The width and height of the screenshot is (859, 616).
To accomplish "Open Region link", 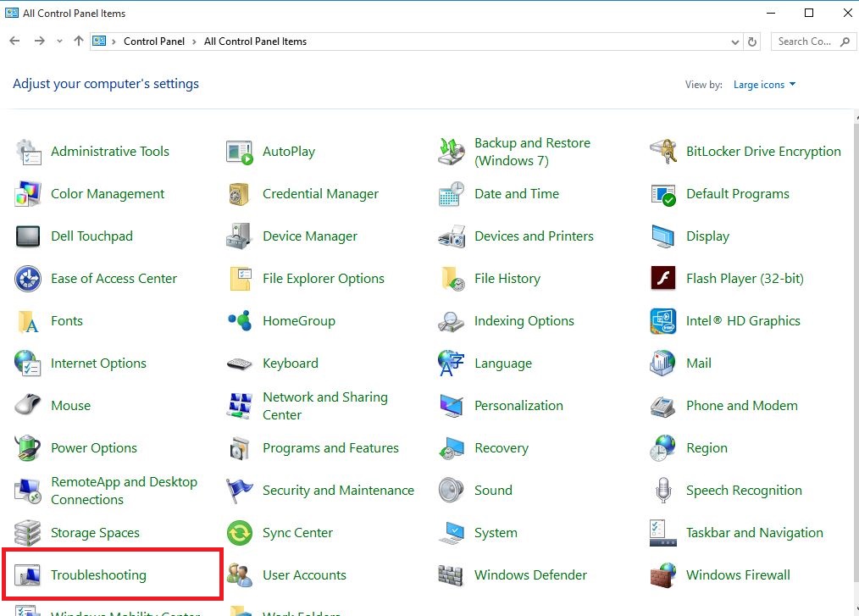I will click(707, 448).
